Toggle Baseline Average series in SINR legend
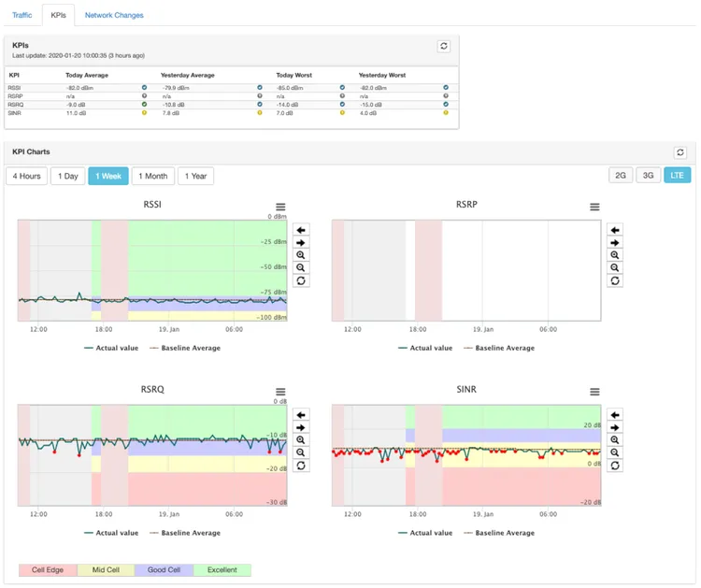The height and width of the screenshot is (588, 701). pos(504,533)
